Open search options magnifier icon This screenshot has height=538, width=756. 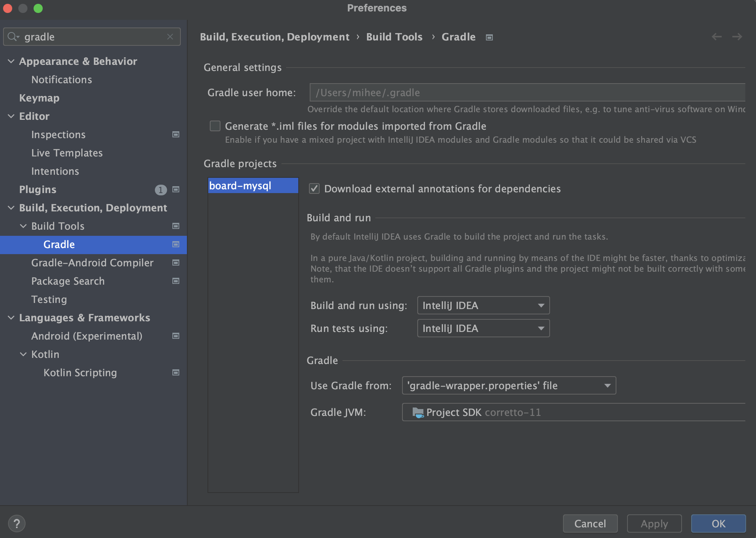coord(13,37)
